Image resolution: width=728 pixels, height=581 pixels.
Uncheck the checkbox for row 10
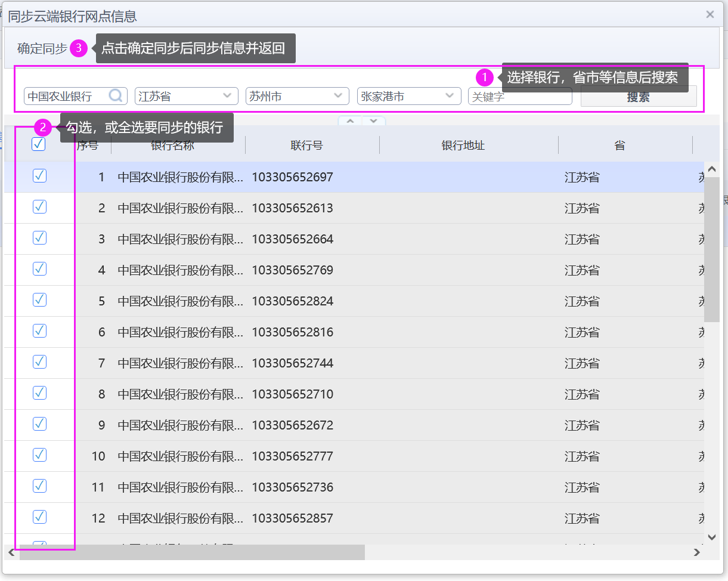39,455
